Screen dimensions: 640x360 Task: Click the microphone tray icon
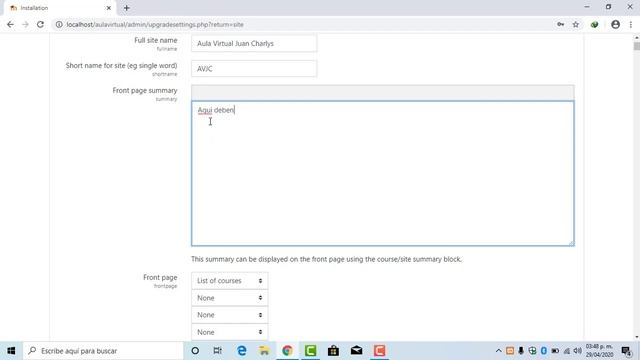pyautogui.click(x=521, y=351)
